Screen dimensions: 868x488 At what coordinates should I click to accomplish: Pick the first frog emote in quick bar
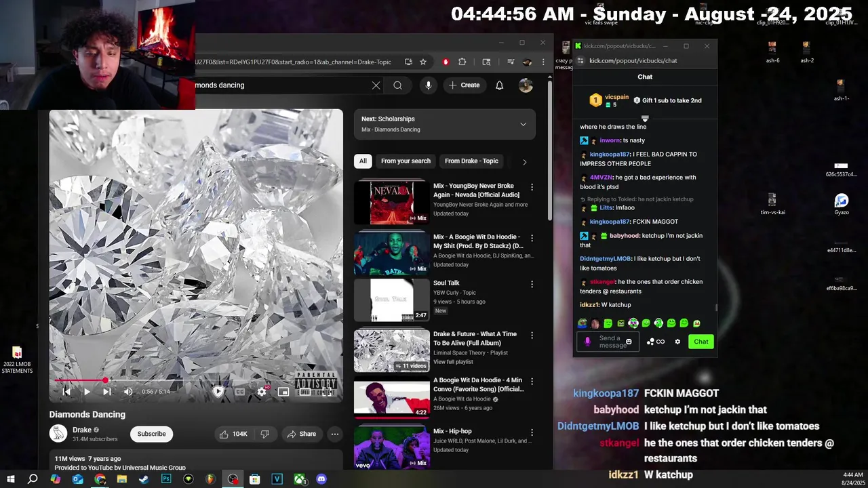point(582,323)
